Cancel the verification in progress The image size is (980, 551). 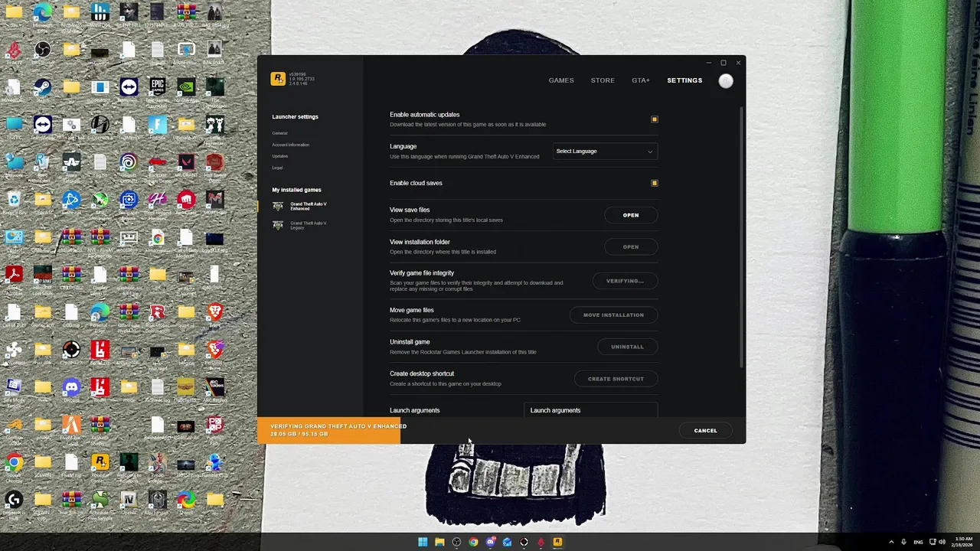(x=705, y=431)
